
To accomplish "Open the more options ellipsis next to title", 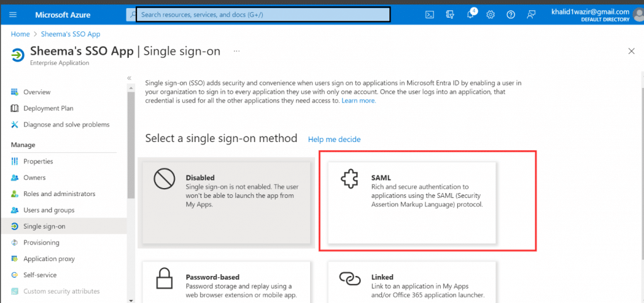I will point(236,52).
